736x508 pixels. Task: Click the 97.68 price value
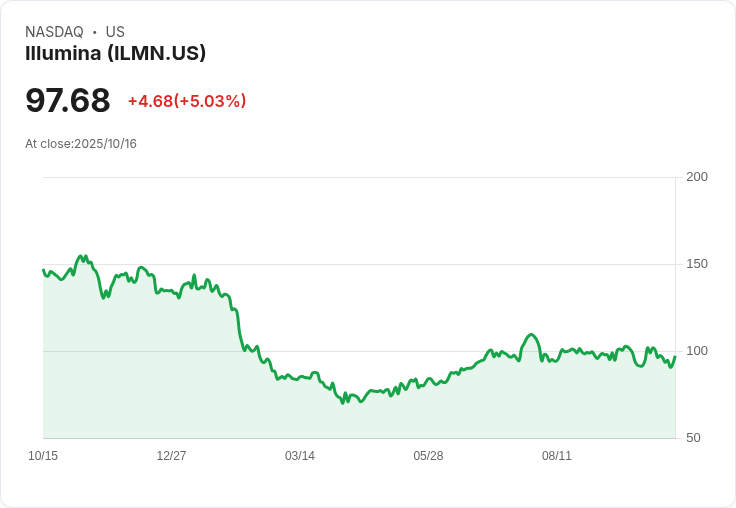[68, 100]
